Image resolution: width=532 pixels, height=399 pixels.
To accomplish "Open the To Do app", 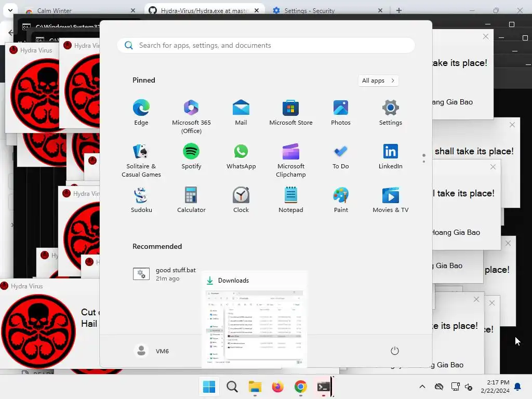I will pos(341,156).
